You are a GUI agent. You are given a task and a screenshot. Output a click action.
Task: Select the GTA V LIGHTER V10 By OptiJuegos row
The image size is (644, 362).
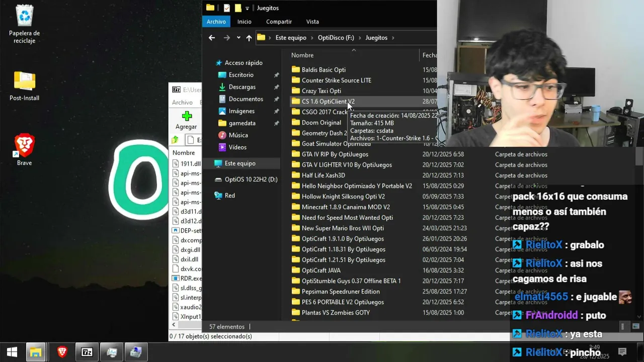[x=347, y=165]
